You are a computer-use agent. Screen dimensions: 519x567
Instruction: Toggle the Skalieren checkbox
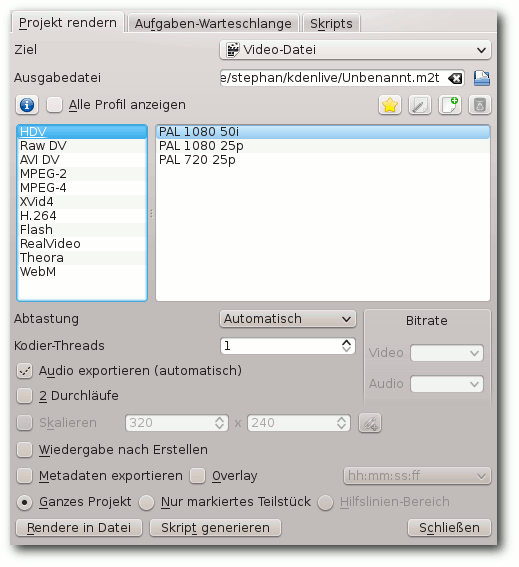coord(25,423)
